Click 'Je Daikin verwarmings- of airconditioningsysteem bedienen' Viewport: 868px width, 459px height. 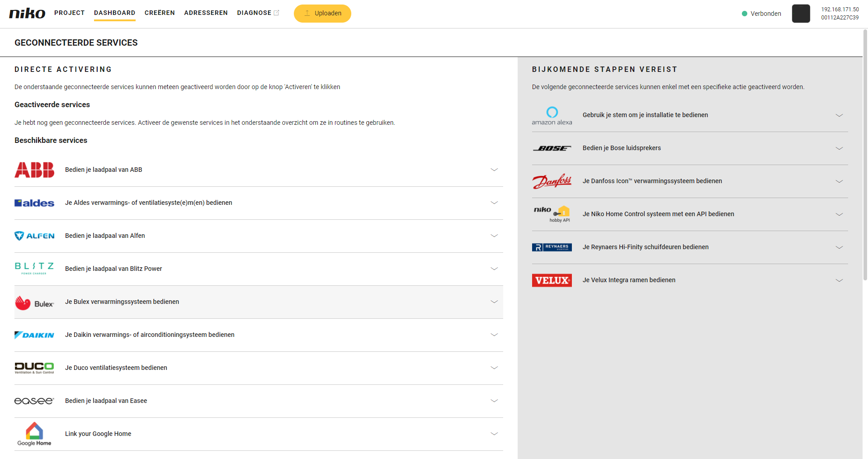150,335
